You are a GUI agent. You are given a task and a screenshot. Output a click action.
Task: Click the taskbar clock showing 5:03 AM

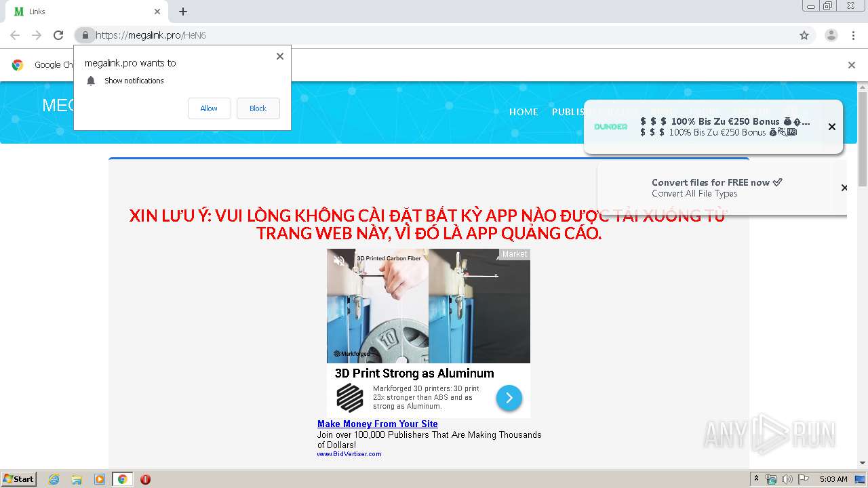[x=833, y=479]
